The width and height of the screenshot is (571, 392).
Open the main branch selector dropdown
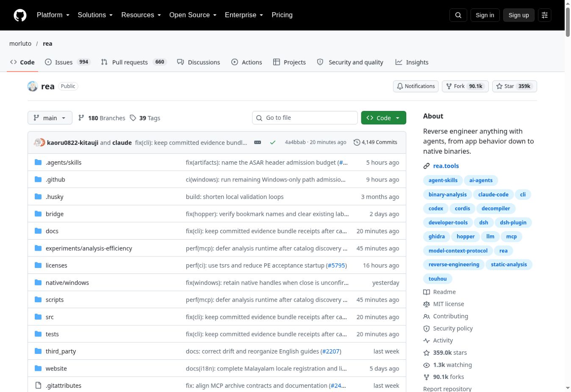coord(50,118)
